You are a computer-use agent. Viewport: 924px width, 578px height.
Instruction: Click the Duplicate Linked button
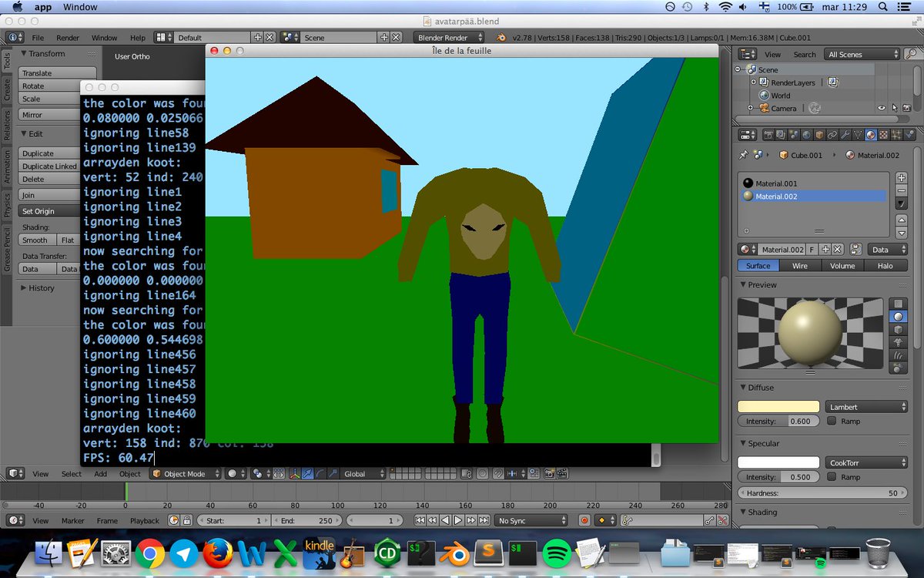point(49,166)
